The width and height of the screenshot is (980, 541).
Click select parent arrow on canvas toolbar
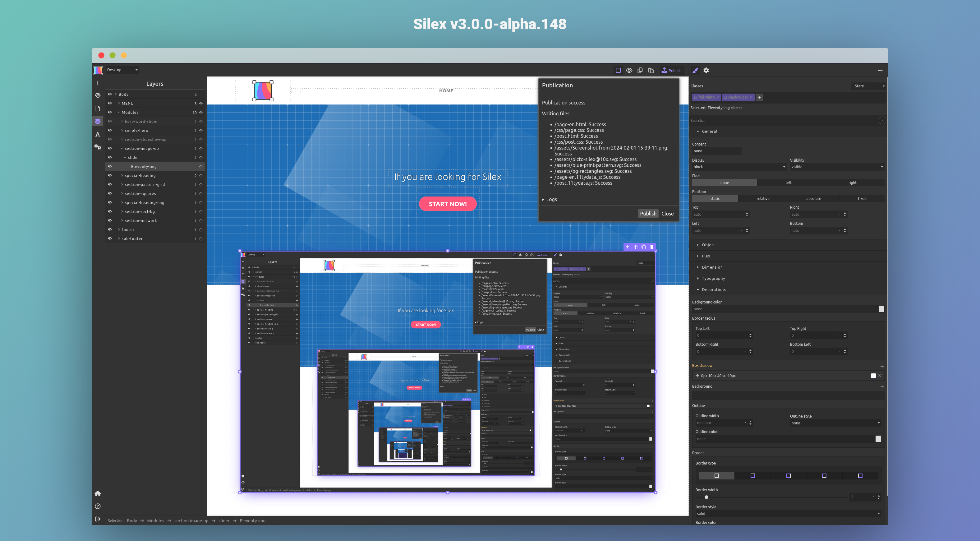click(628, 247)
